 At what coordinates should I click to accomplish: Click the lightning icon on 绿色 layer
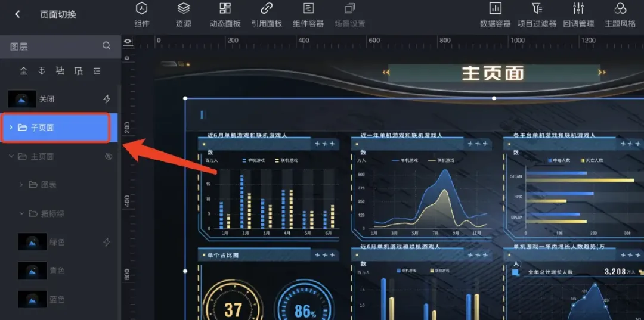[x=106, y=242]
